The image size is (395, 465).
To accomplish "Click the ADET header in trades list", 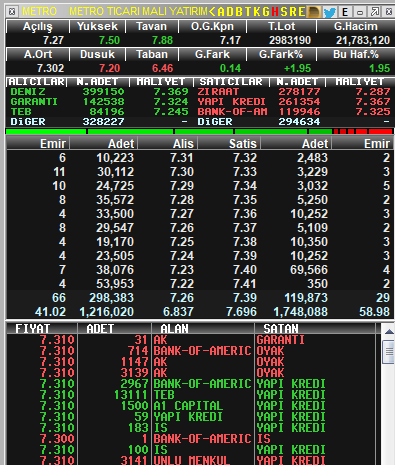I will tap(114, 329).
